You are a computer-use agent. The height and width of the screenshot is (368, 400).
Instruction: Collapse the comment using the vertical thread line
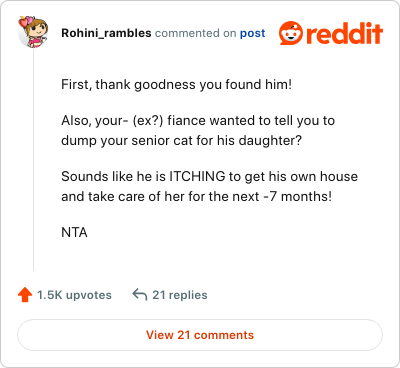click(x=33, y=159)
